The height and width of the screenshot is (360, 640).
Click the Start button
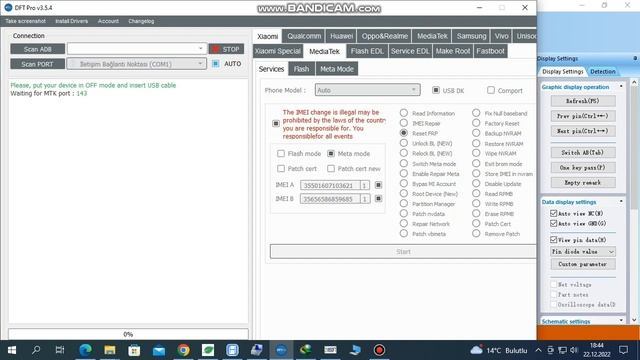(403, 251)
